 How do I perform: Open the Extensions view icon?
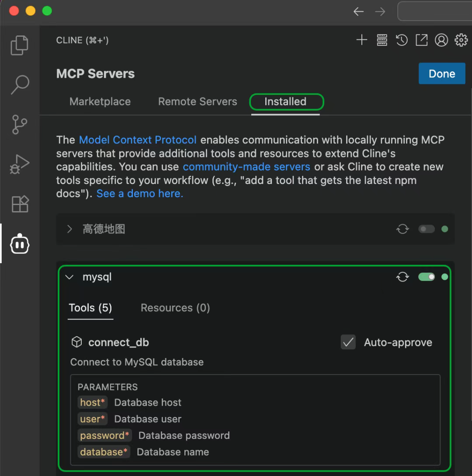(x=20, y=204)
